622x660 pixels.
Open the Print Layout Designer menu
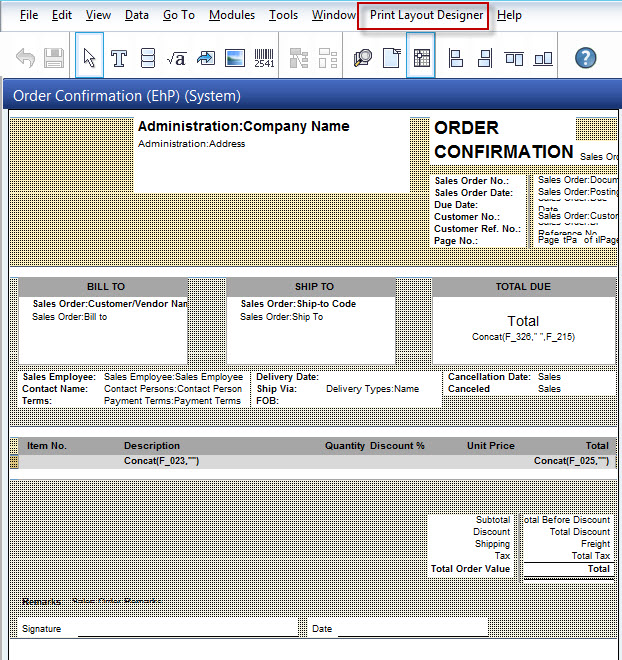point(426,15)
